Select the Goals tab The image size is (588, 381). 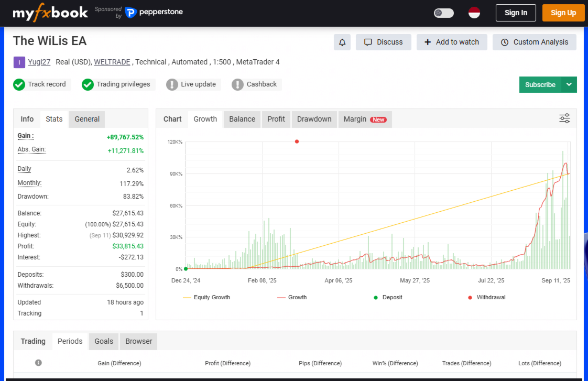point(104,341)
